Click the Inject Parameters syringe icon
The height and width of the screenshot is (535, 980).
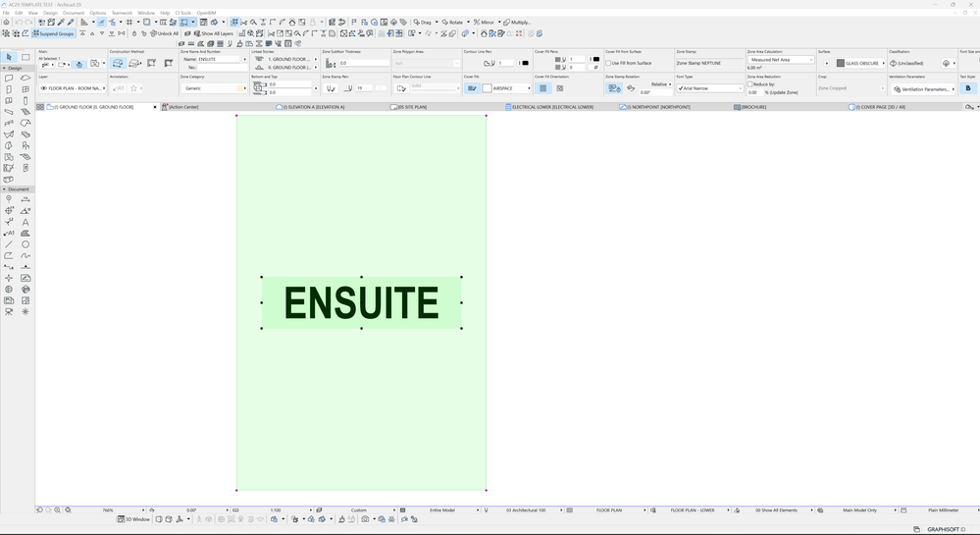[71, 22]
